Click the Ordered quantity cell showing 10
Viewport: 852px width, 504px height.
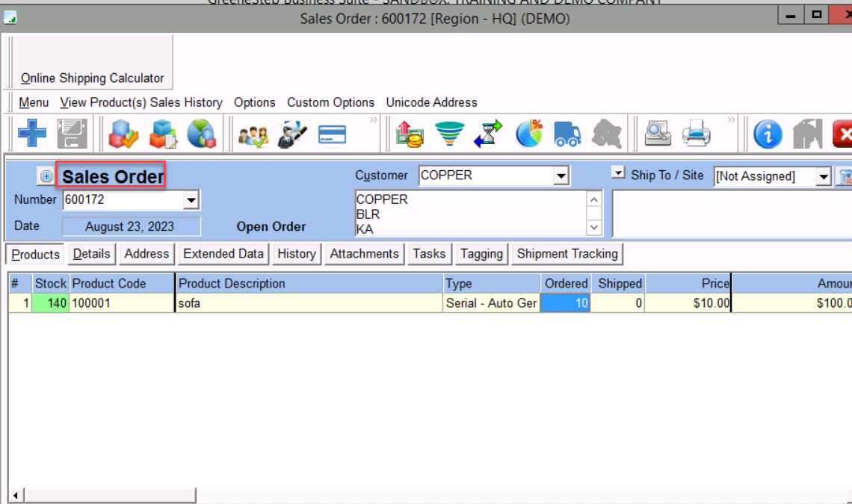[566, 303]
